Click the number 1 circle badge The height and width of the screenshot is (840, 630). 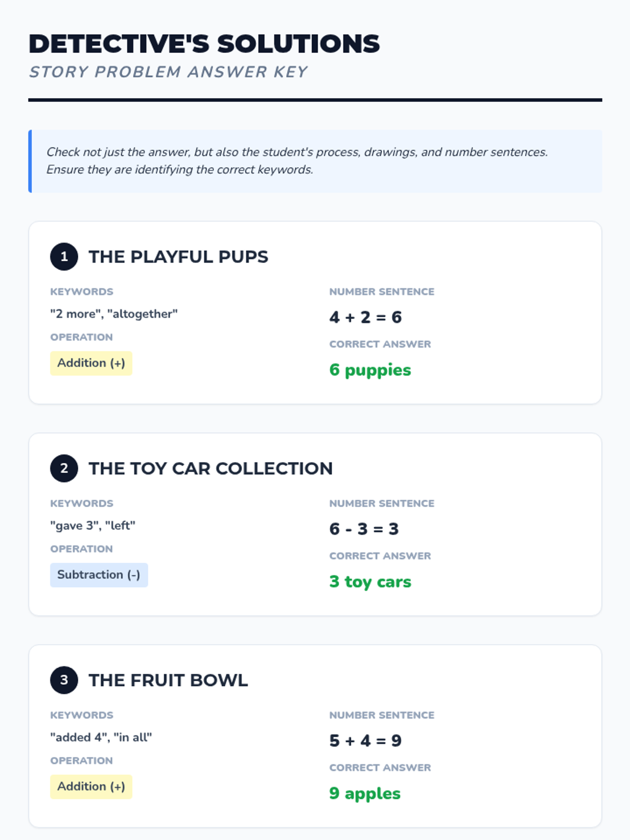click(x=64, y=257)
